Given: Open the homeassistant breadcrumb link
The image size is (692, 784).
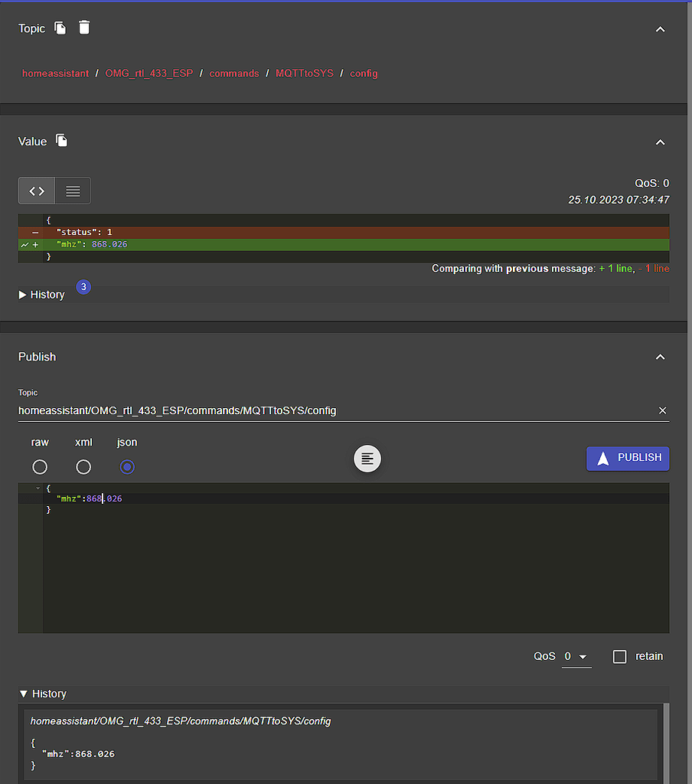Looking at the screenshot, I should (55, 73).
